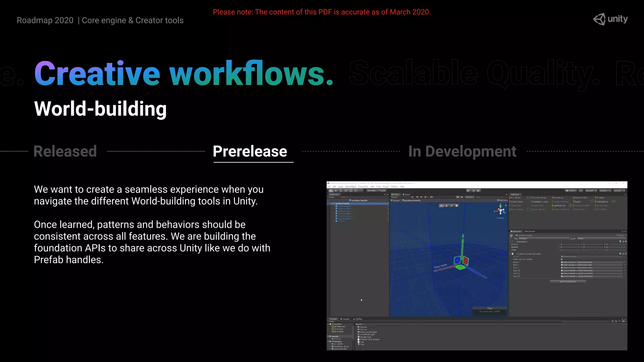644x362 pixels.
Task: Click the Add Component button
Action: point(568,282)
